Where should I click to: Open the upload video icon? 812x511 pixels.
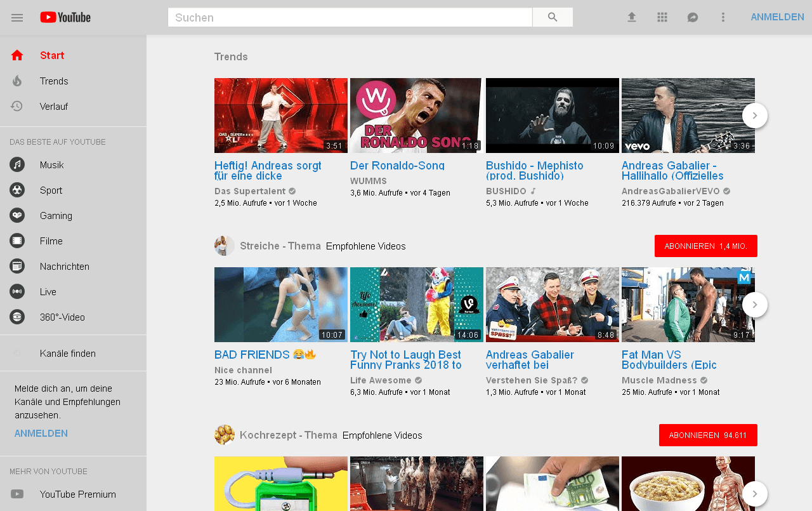coord(632,17)
